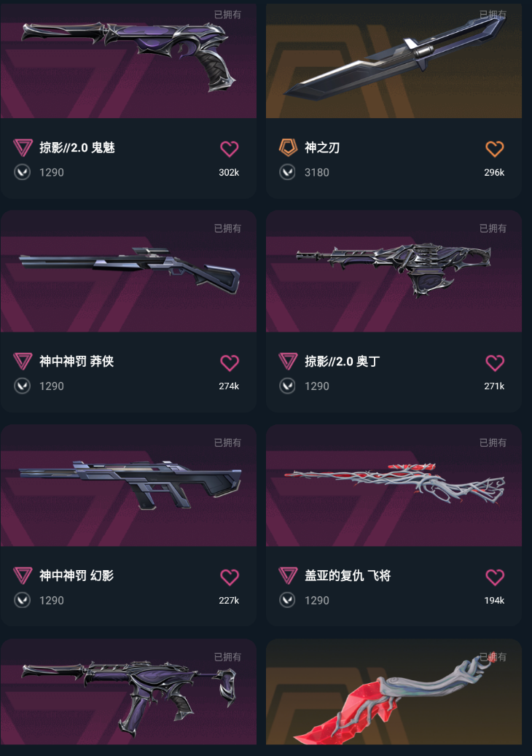The height and width of the screenshot is (756, 532).
Task: Click 已拥有 label on 神中神罚 莽侠 card
Action: click(227, 228)
